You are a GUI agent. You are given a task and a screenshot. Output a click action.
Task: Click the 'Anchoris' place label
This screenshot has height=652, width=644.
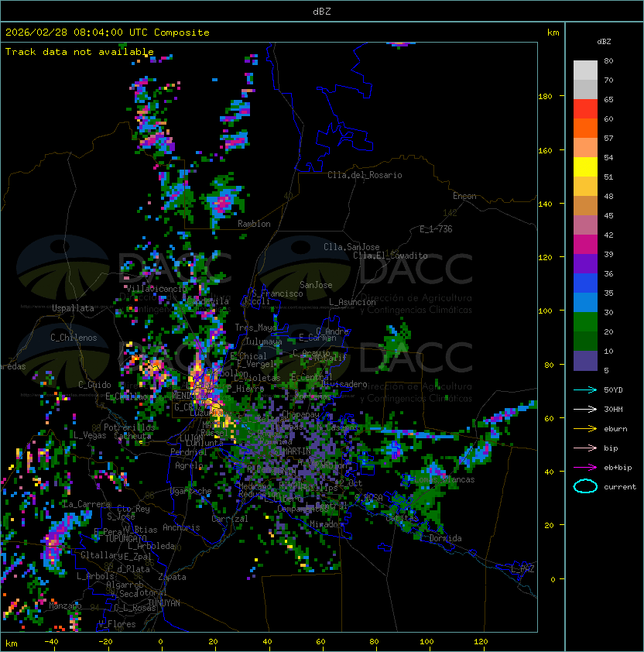pyautogui.click(x=181, y=527)
